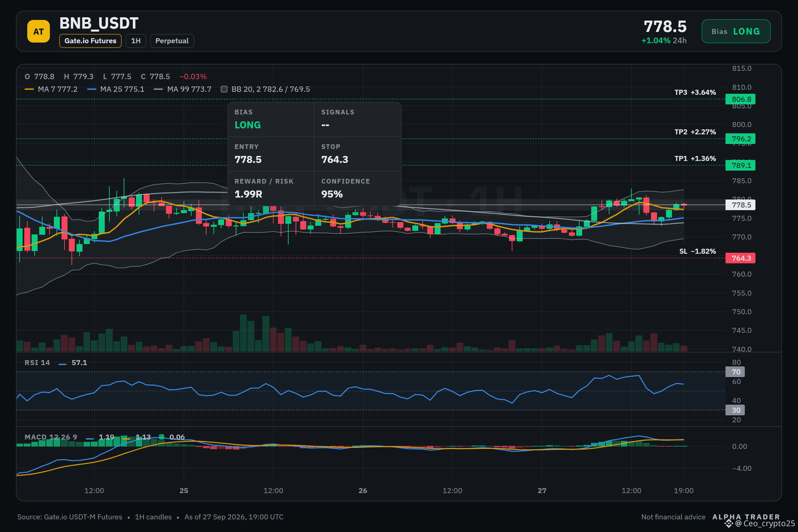Click the MA 25 blue legend line
Viewport: 798px width, 532px height.
(x=92, y=89)
